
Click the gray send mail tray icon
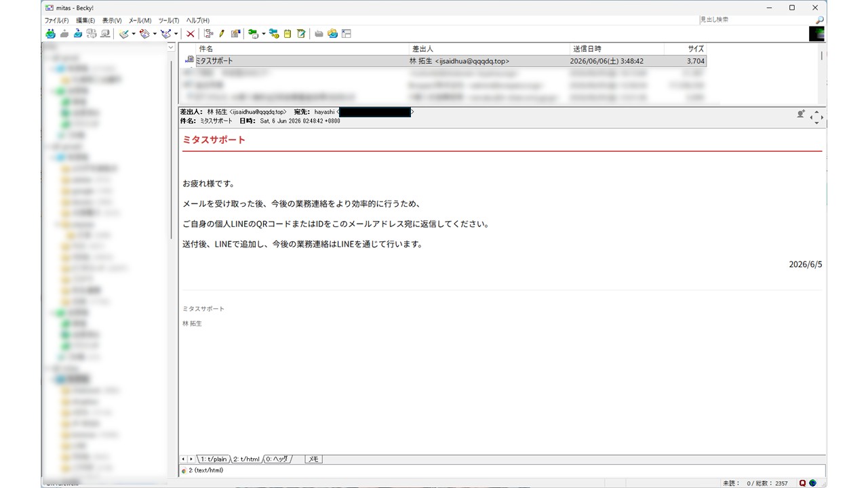coord(64,34)
